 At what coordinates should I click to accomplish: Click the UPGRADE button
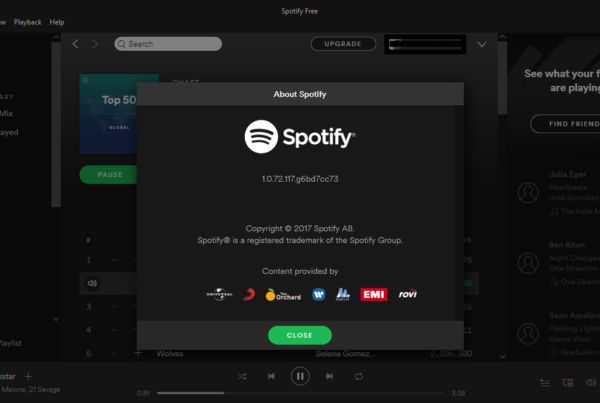(x=343, y=44)
